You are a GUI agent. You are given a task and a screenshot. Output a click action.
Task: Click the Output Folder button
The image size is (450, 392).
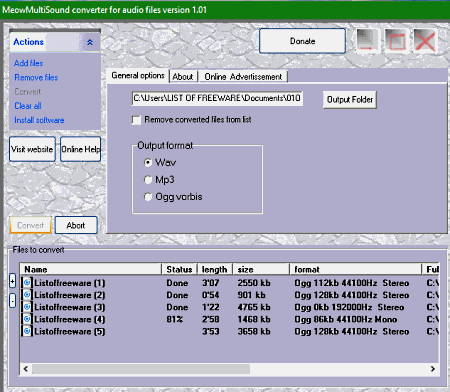click(x=350, y=100)
